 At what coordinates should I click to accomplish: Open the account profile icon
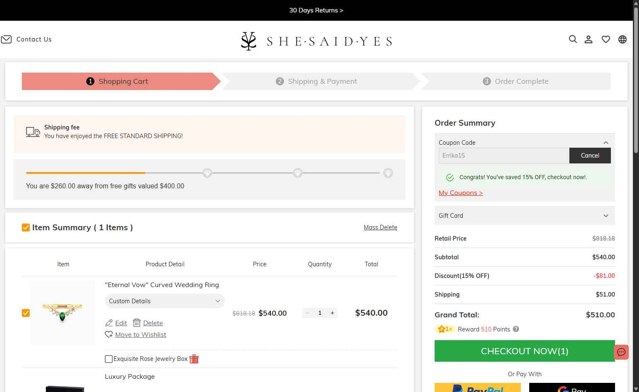pyautogui.click(x=588, y=40)
